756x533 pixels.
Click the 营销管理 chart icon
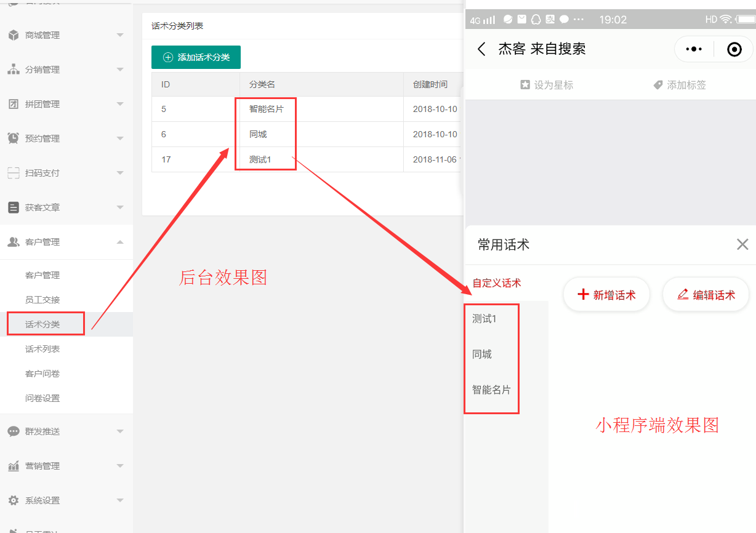14,466
